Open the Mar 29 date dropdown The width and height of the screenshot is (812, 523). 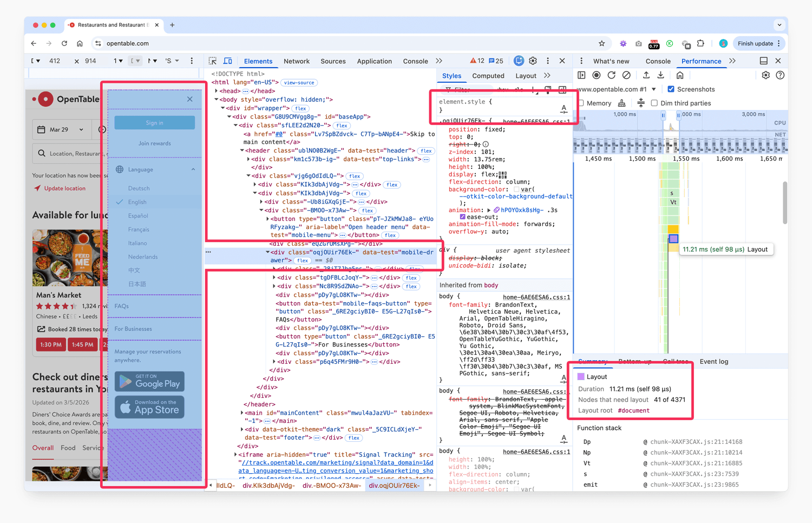pyautogui.click(x=61, y=129)
